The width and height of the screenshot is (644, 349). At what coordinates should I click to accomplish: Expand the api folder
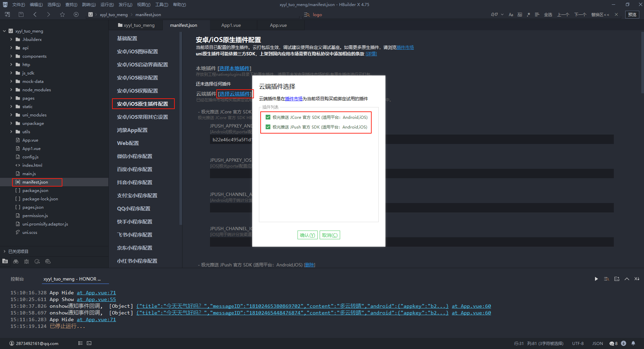click(11, 48)
